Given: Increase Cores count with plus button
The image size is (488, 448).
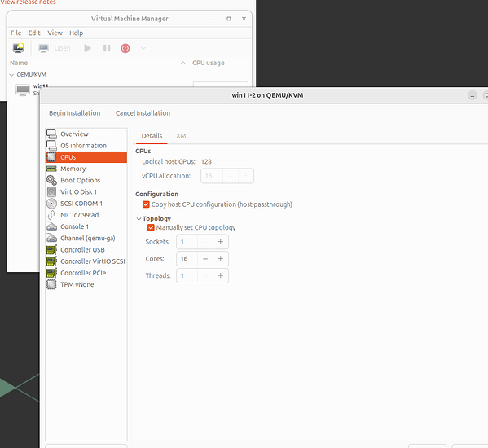Looking at the screenshot, I should tap(221, 258).
